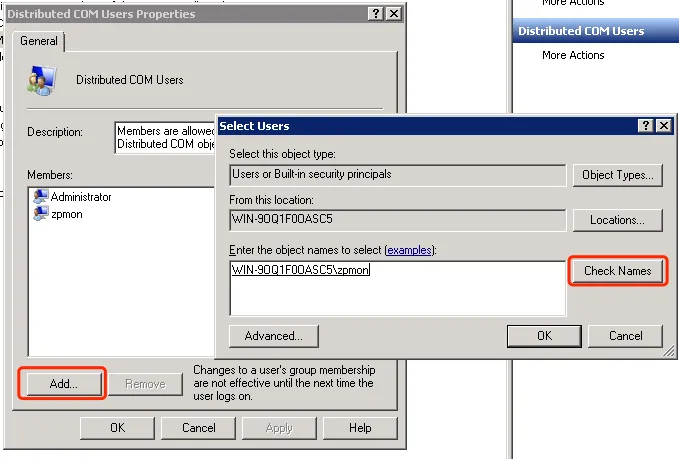This screenshot has height=459, width=679.
Task: Select zpmon member entry
Action: point(58,214)
